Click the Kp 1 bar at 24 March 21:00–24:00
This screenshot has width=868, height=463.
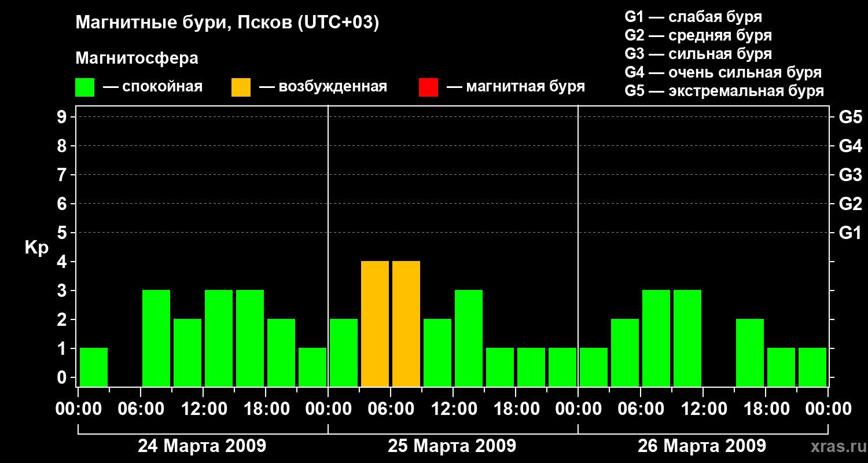[312, 368]
